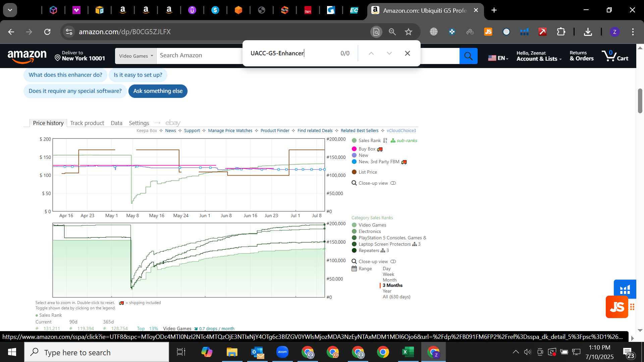Click the orange JS extension toolbar icon

click(488, 32)
